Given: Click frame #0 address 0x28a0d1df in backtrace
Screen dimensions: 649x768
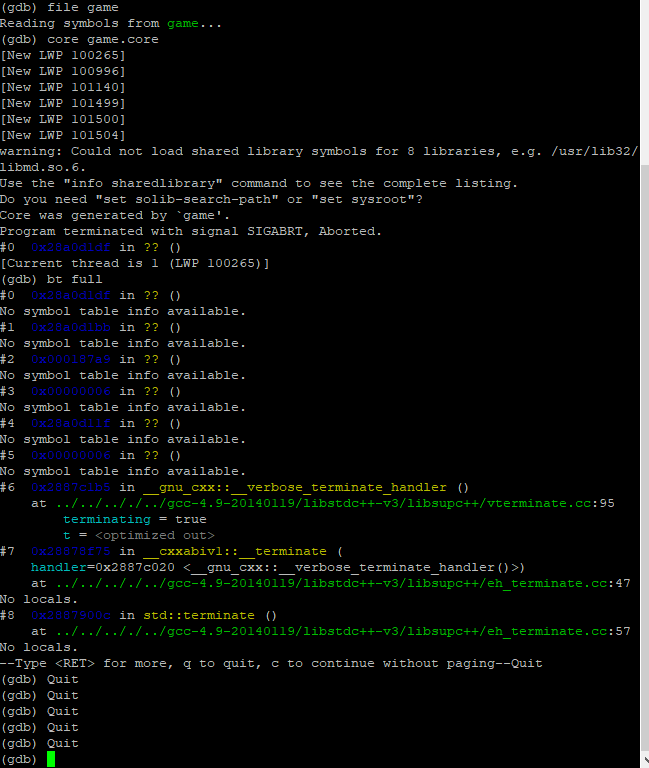Looking at the screenshot, I should pyautogui.click(x=71, y=296).
